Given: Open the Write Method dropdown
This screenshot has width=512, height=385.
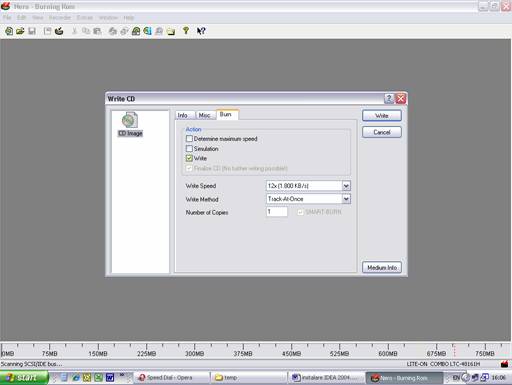Looking at the screenshot, I should click(346, 199).
